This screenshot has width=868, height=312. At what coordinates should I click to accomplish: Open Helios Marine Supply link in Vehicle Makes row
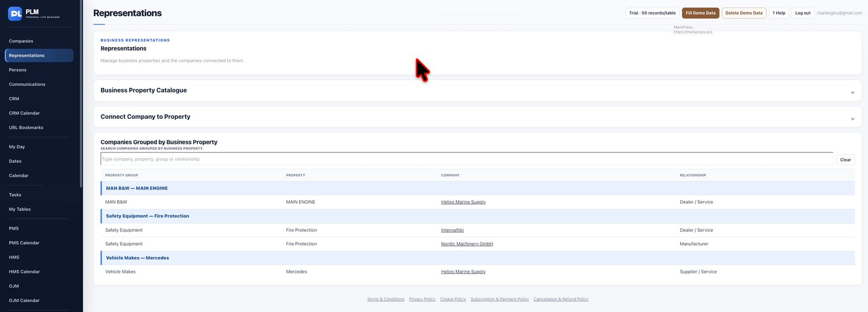pos(463,272)
